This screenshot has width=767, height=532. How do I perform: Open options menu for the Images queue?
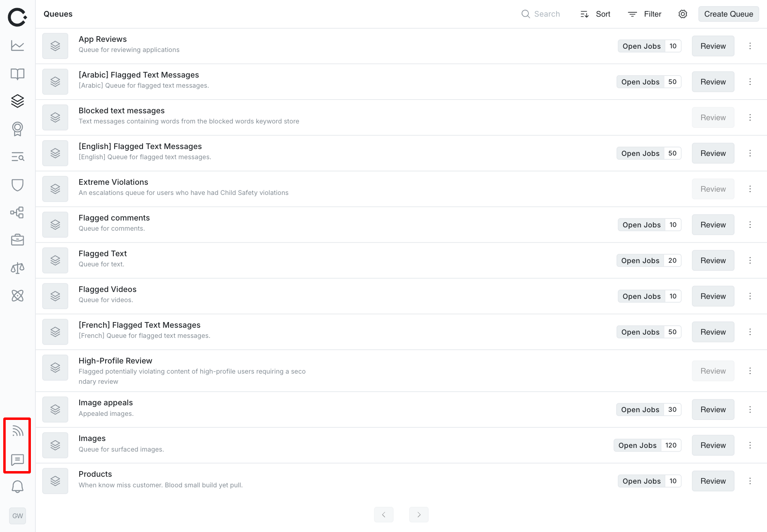[750, 445]
